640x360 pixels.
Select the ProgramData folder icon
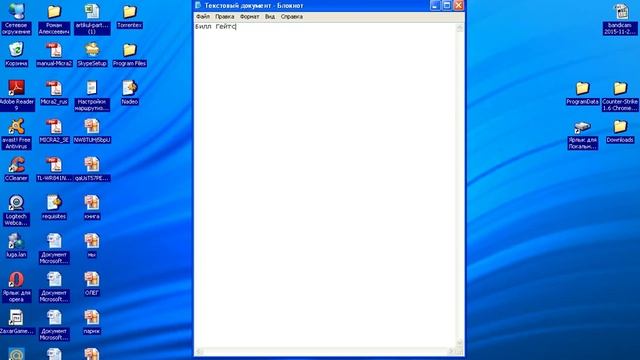[582, 92]
